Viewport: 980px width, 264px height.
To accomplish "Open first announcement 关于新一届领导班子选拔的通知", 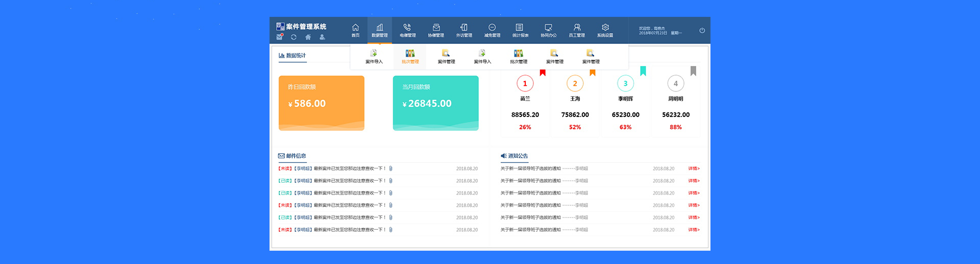I will click(531, 169).
